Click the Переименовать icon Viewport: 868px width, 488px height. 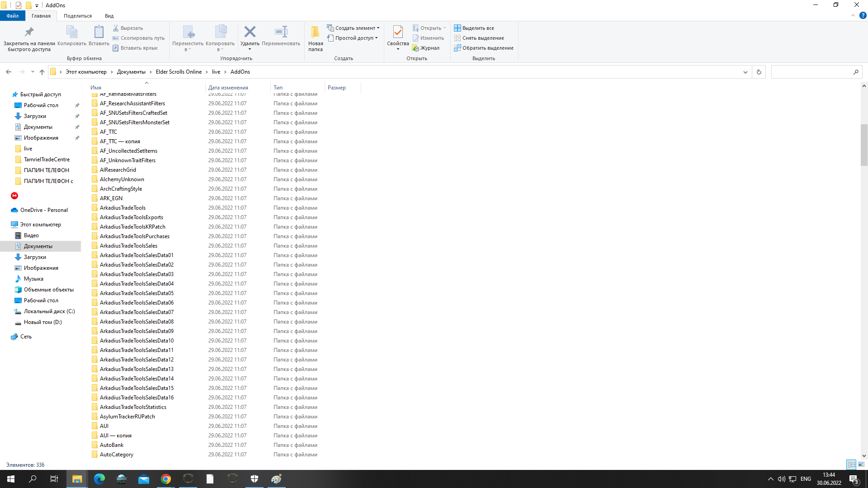(x=281, y=32)
